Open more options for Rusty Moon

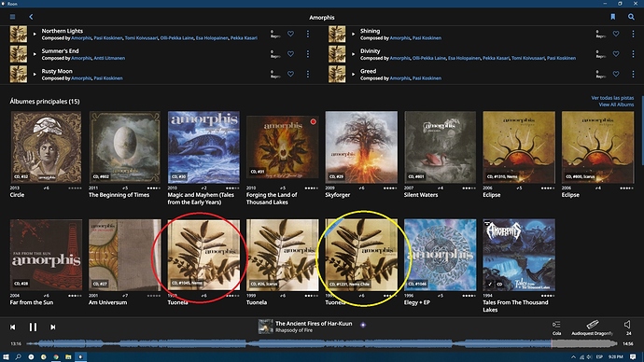click(308, 74)
